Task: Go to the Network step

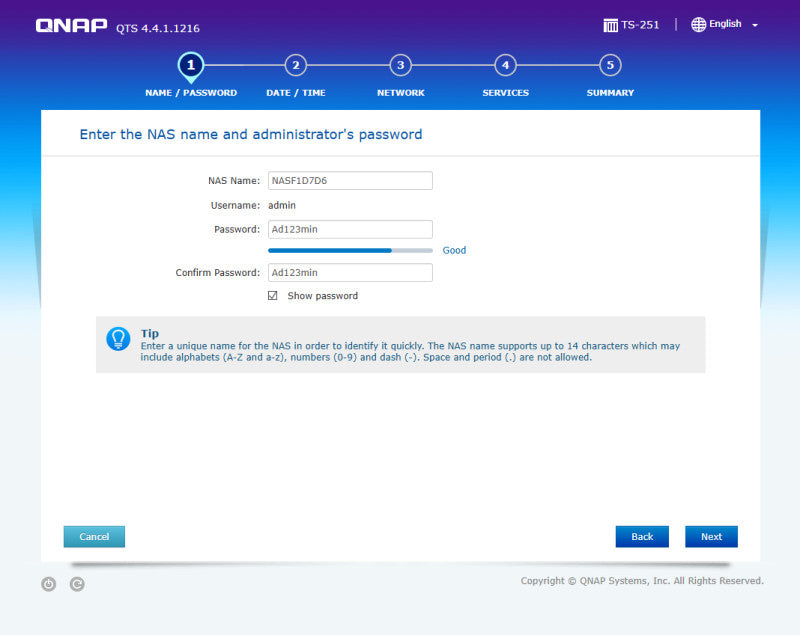Action: (x=401, y=65)
